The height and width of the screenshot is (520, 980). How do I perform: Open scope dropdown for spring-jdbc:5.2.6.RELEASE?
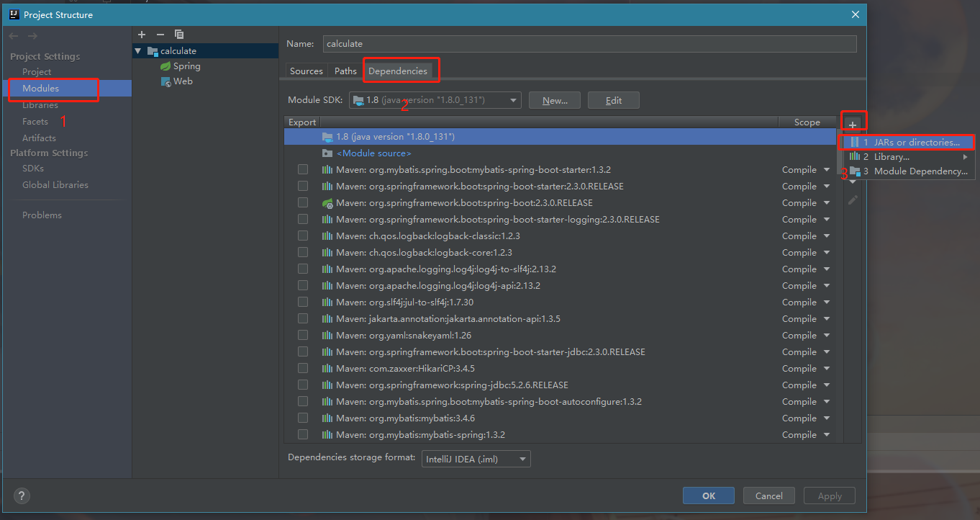[x=827, y=385]
